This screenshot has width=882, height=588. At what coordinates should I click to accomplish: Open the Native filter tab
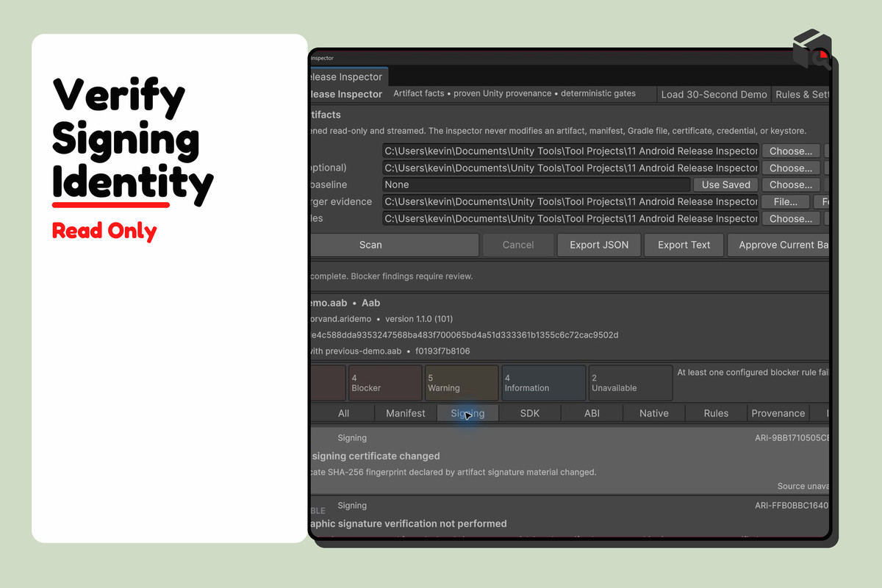click(654, 413)
